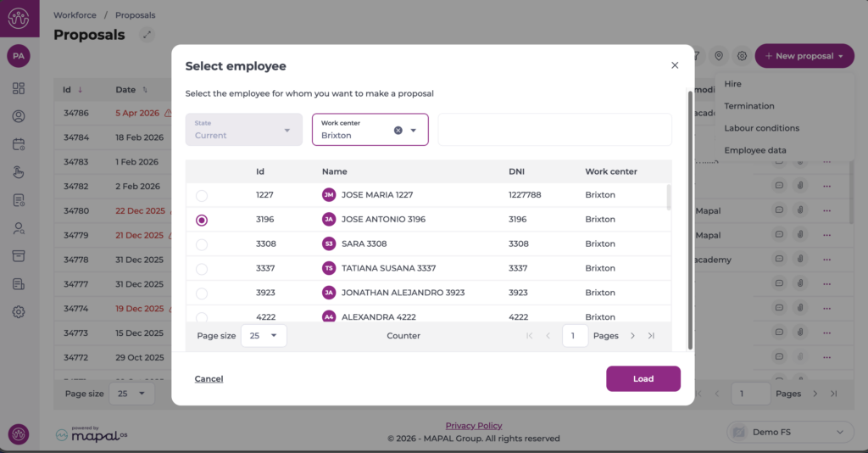Image resolution: width=868 pixels, height=453 pixels.
Task: Open the Work center dropdown
Action: click(x=414, y=130)
